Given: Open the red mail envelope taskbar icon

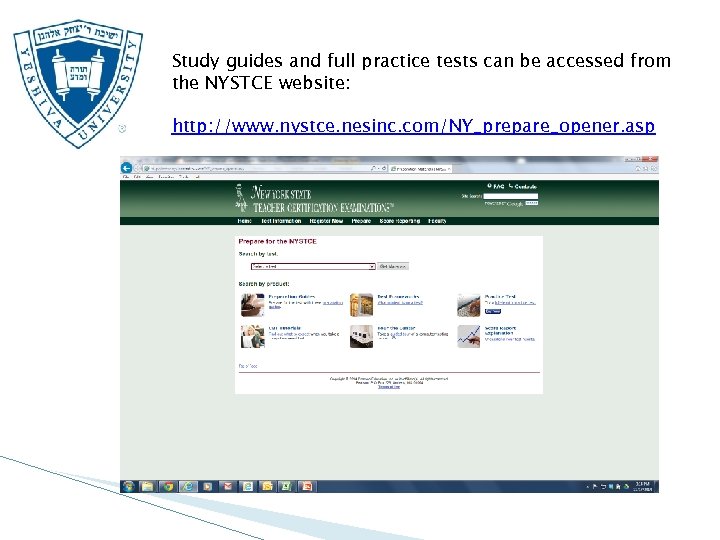Looking at the screenshot, I should tap(228, 486).
